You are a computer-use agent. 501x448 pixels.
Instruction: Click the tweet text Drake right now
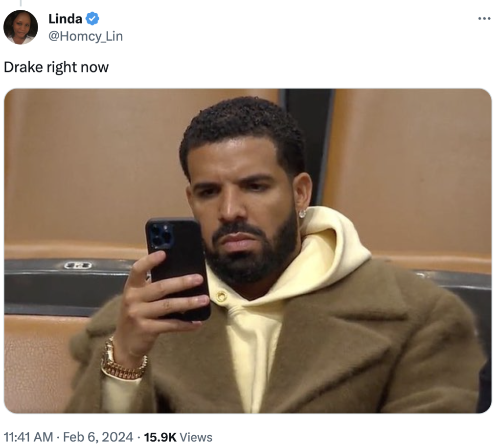click(x=56, y=68)
